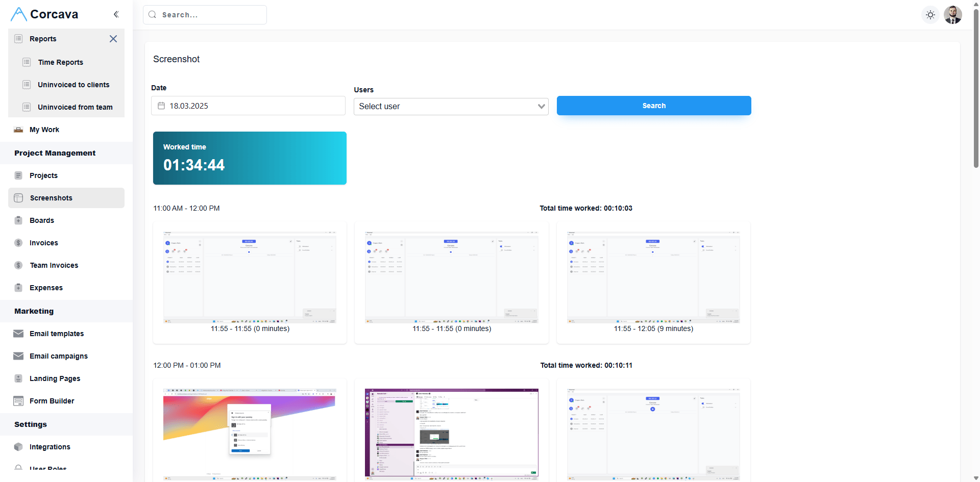The height and width of the screenshot is (482, 980).
Task: Click the Form Builder icon
Action: coord(18,401)
